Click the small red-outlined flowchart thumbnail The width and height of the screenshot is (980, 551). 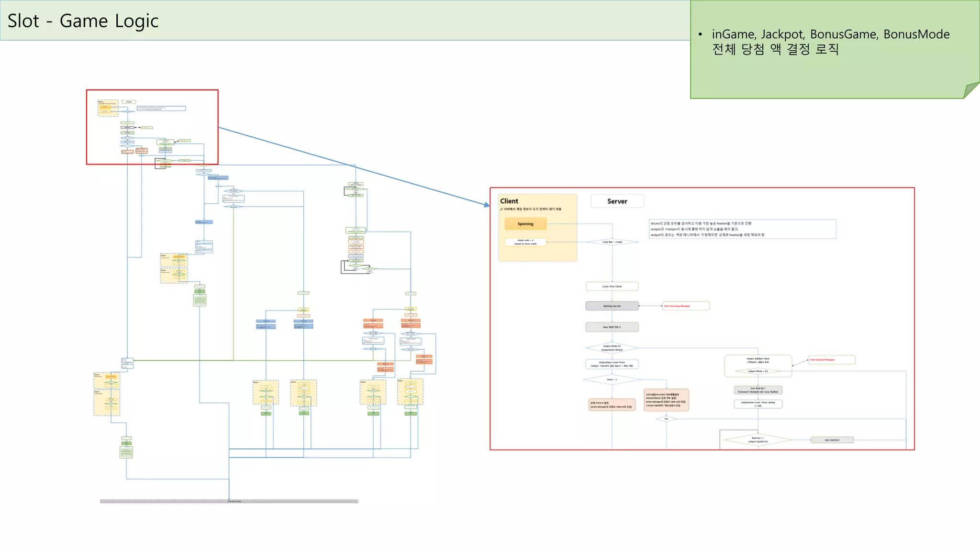pyautogui.click(x=152, y=127)
